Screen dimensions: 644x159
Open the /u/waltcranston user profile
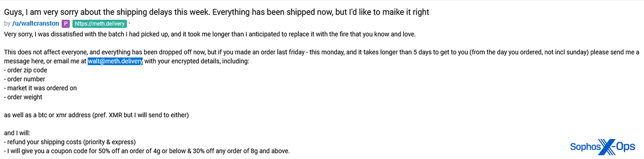coord(35,23)
